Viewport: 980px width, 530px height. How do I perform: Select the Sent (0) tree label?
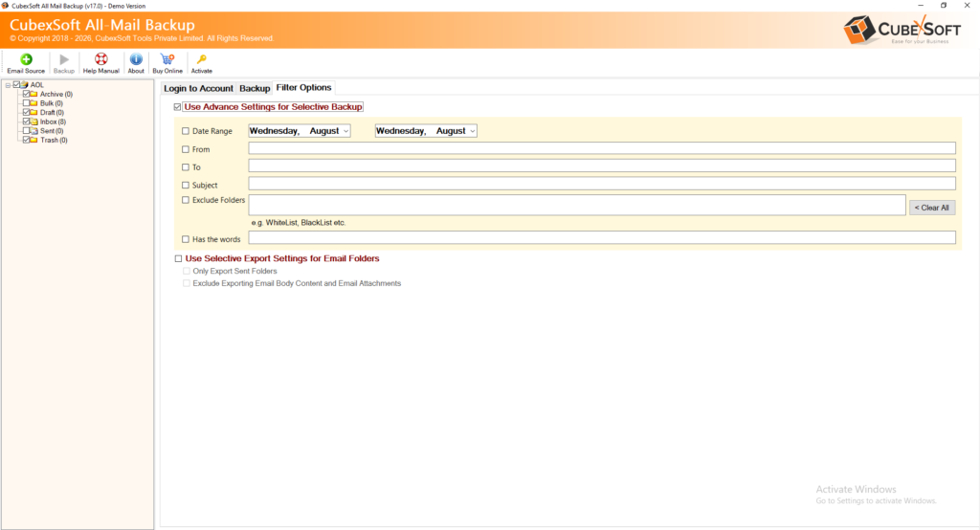(52, 131)
